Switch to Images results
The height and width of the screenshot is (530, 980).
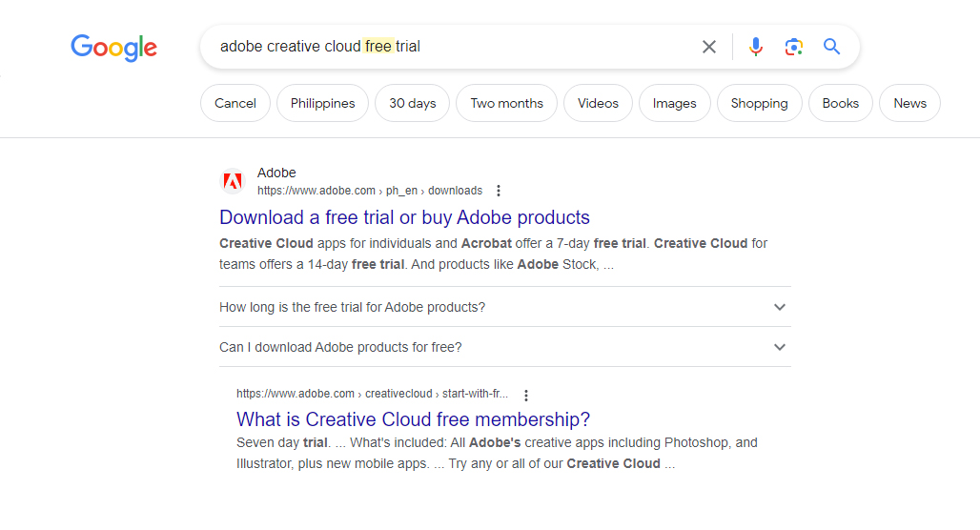point(674,103)
